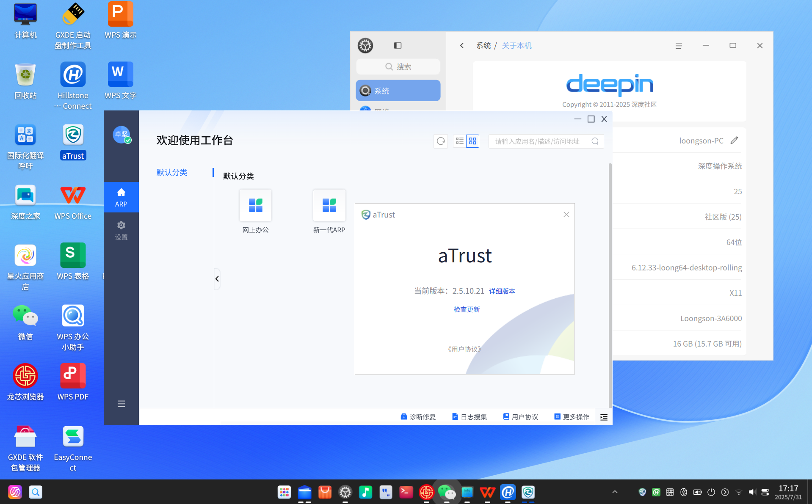Click the volume icon in system tray
Image resolution: width=812 pixels, height=504 pixels.
(x=752, y=492)
